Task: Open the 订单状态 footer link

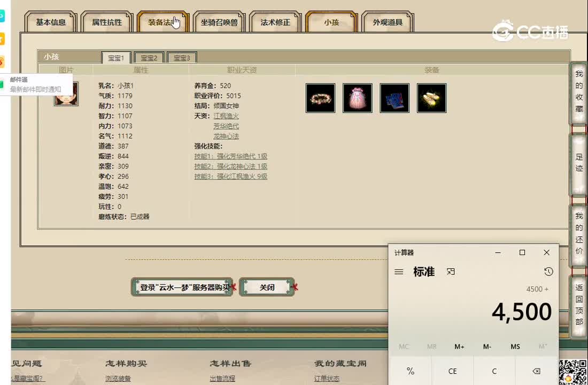Action: (327, 379)
